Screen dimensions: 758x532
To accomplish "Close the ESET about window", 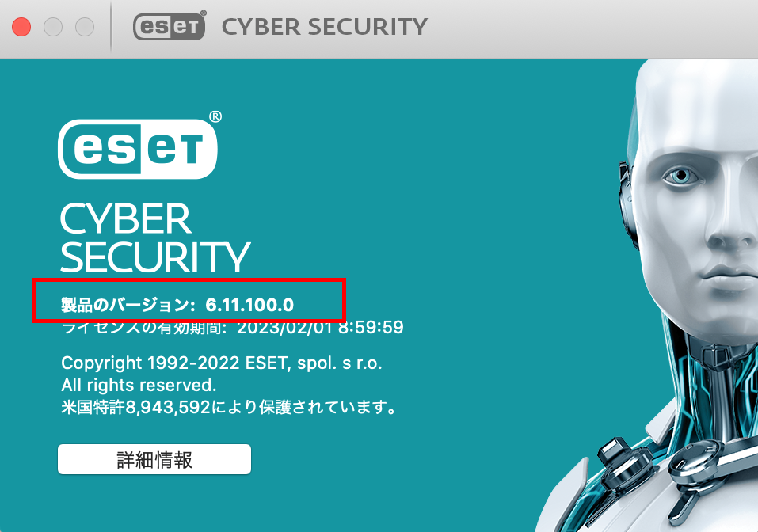I will [21, 27].
